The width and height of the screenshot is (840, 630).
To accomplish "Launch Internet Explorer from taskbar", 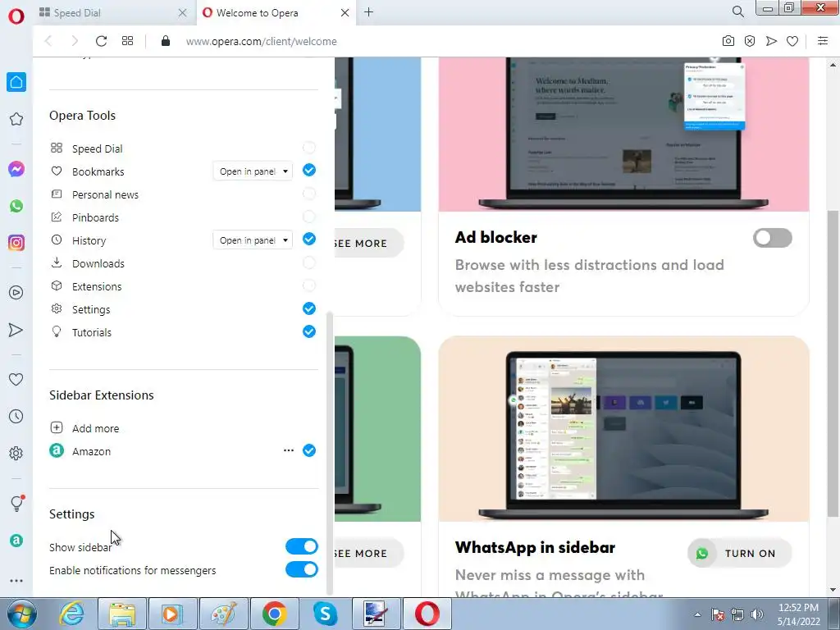I will [x=72, y=614].
